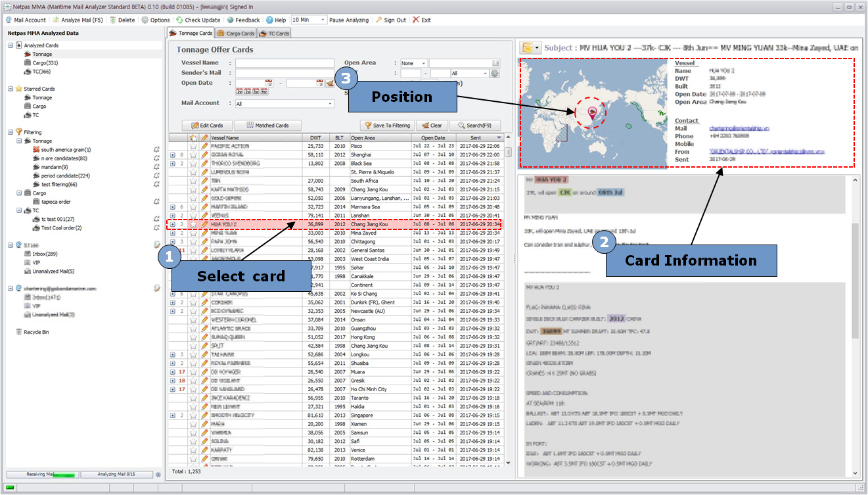The image size is (868, 495).
Task: Click the 1w quick date icon
Action: coord(239,92)
